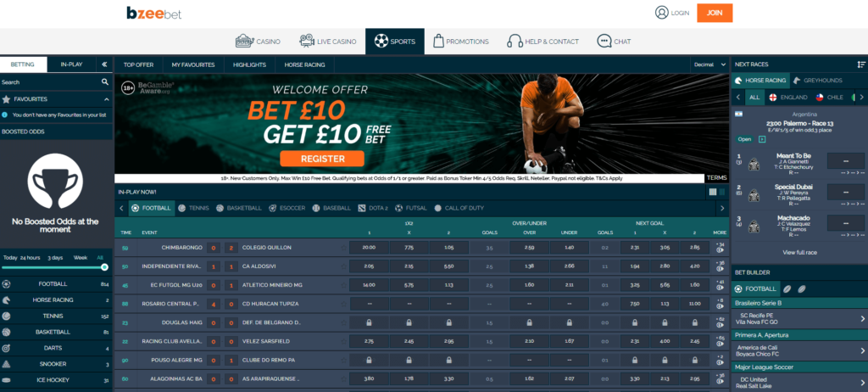This screenshot has height=392, width=868.
Task: Click the England flag icon in Next Races
Action: pyautogui.click(x=771, y=97)
